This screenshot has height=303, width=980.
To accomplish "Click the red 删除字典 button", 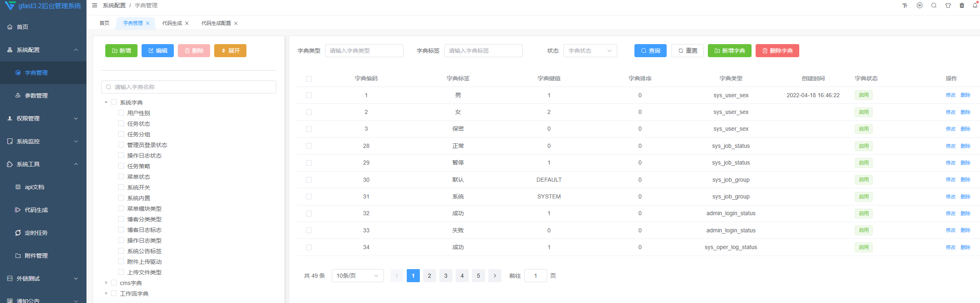I will click(777, 51).
